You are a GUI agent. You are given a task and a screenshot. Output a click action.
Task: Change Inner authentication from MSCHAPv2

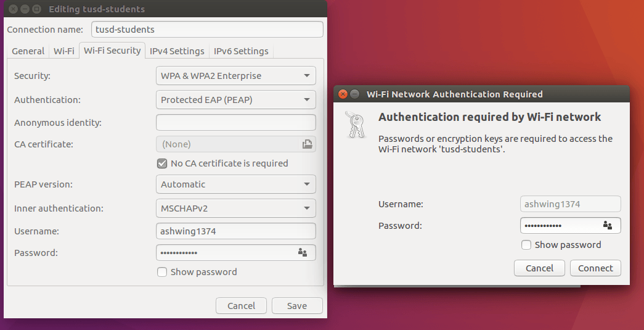point(235,208)
